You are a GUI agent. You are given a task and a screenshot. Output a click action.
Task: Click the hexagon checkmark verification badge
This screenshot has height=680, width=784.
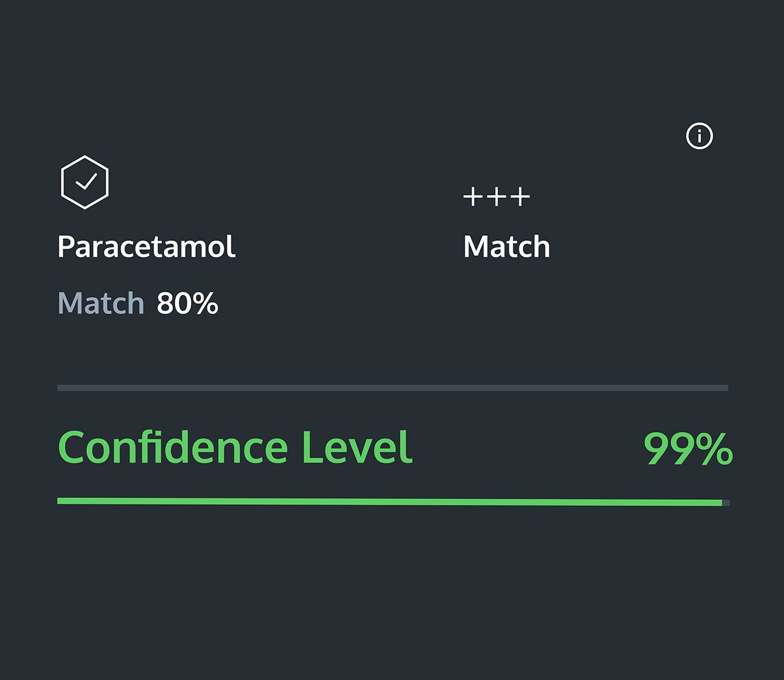tap(85, 183)
